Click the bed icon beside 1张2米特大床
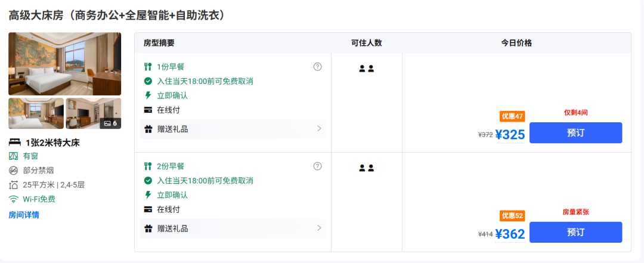 tap(14, 143)
